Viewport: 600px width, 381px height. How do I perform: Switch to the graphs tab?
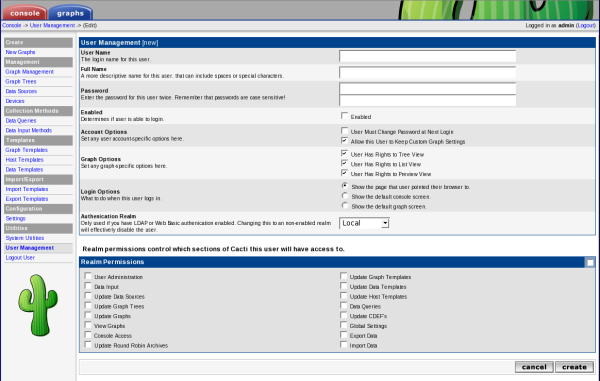(70, 13)
